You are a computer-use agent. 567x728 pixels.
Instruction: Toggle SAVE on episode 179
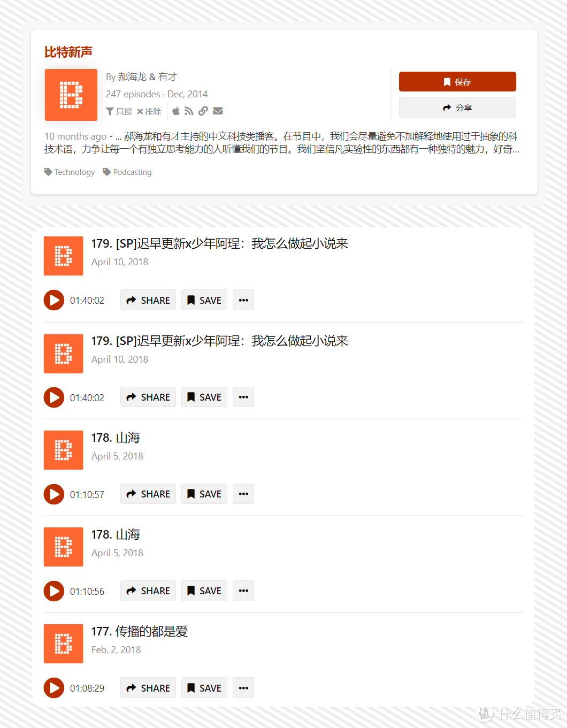tap(204, 300)
